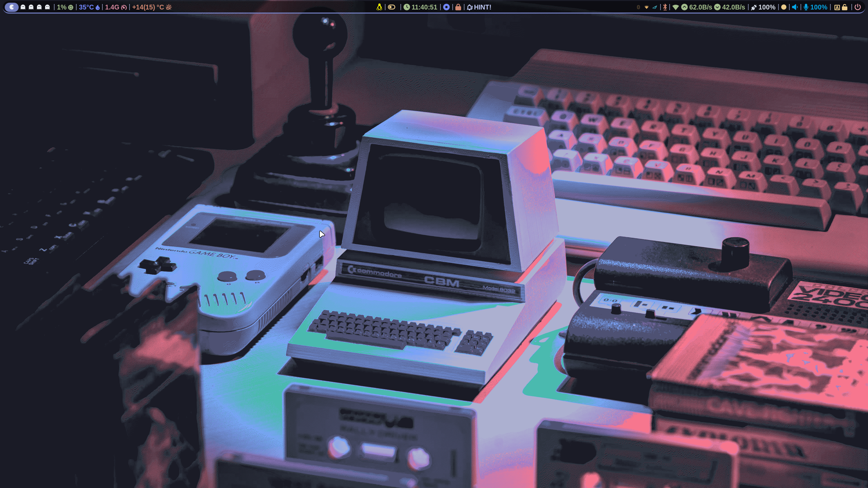This screenshot has width=868, height=488.
Task: Toggle the microphone 100% module
Action: point(815,7)
